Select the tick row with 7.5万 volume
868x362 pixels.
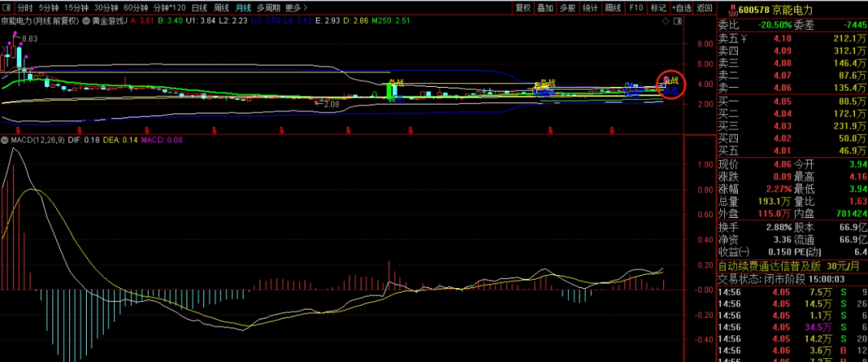coord(792,293)
